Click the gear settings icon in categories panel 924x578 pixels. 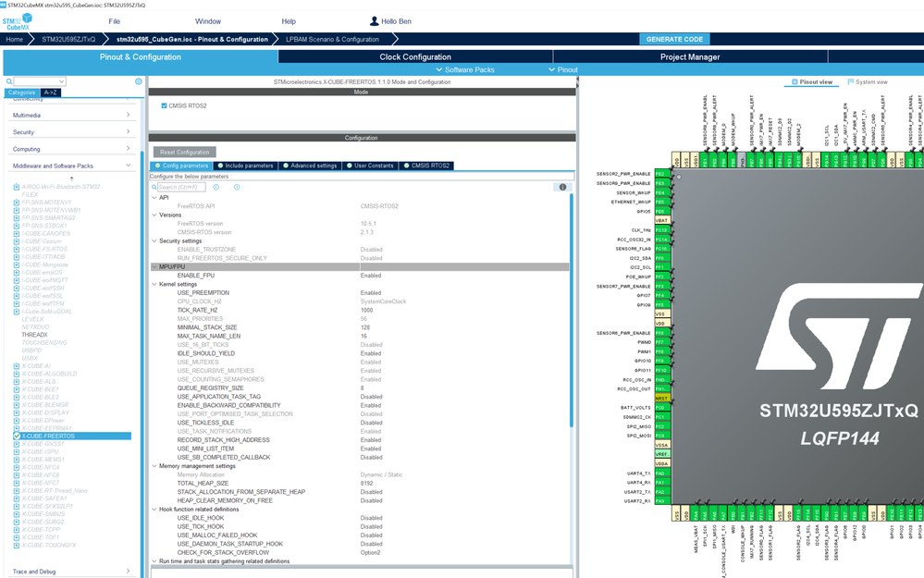(x=139, y=81)
